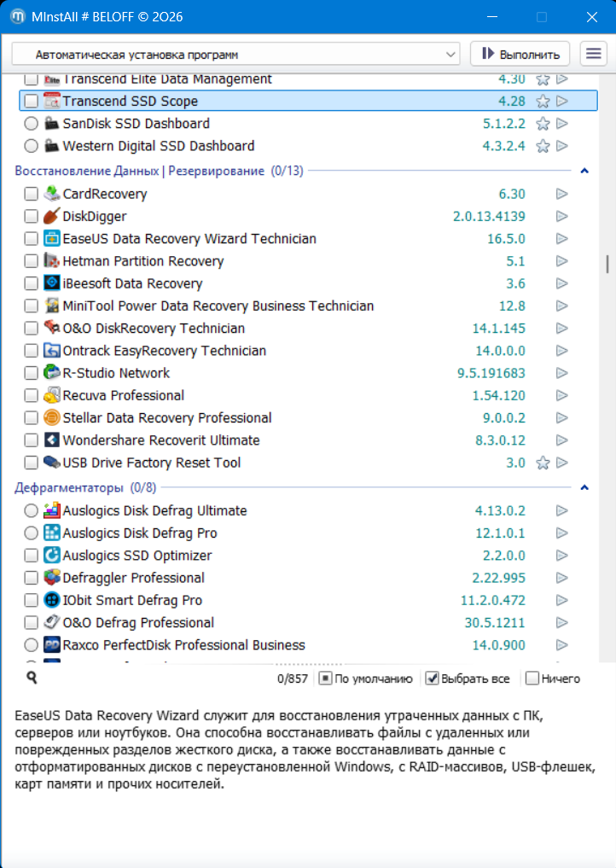Screen dimensions: 616x868
Task: Click the search magnifier icon
Action: tap(32, 678)
